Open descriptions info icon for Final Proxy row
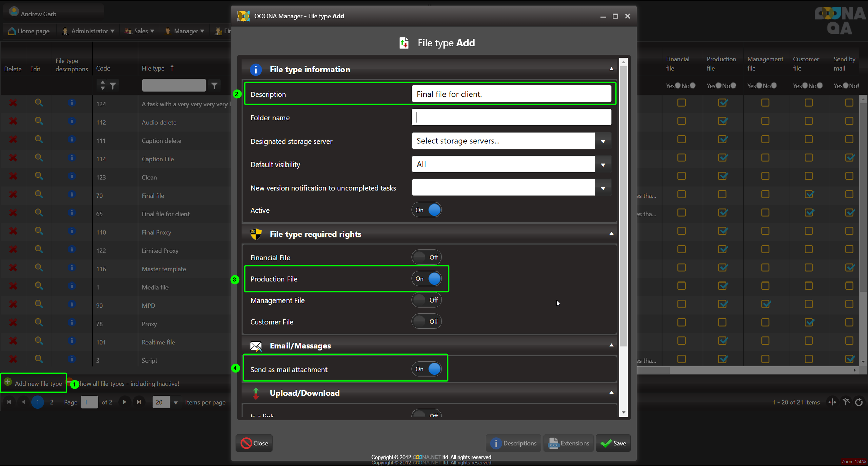Screen dimensions: 868x466 (72, 231)
